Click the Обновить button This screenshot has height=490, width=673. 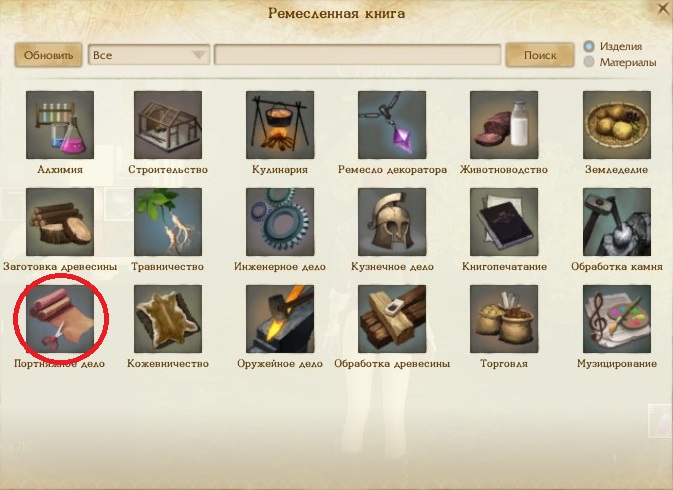[48, 55]
